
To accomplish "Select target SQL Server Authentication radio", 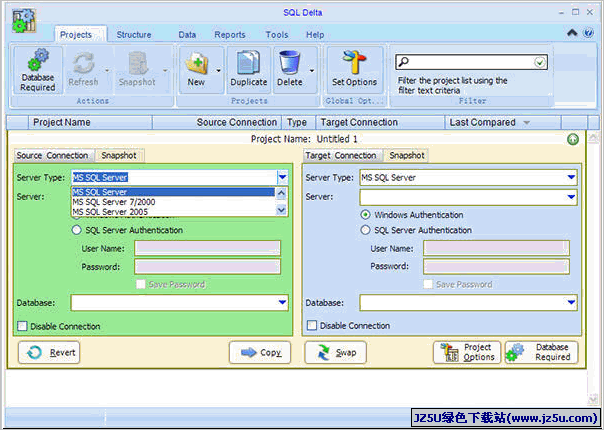I will tap(365, 230).
